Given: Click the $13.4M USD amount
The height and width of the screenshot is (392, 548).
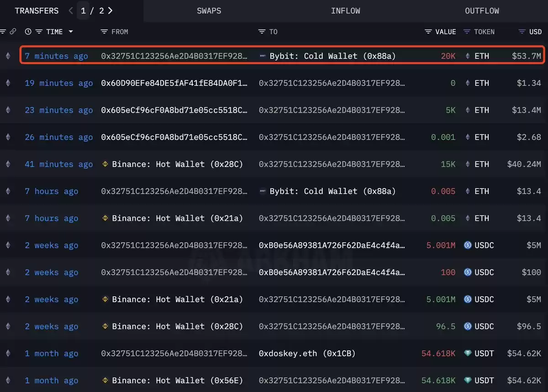Looking at the screenshot, I should coord(527,110).
